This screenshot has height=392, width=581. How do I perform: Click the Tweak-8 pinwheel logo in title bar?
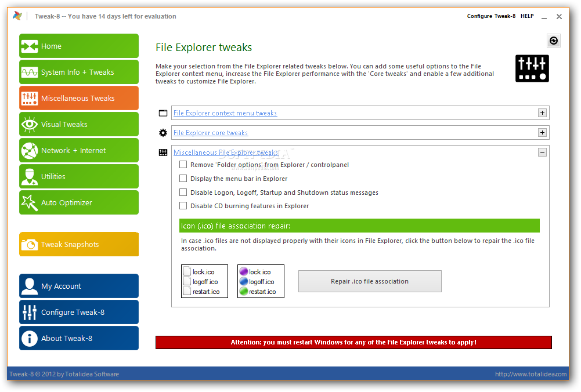[17, 16]
